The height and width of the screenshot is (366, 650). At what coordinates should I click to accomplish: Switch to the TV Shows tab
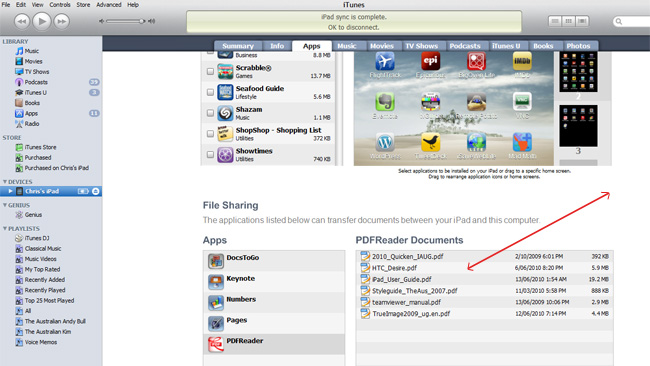[x=422, y=46]
